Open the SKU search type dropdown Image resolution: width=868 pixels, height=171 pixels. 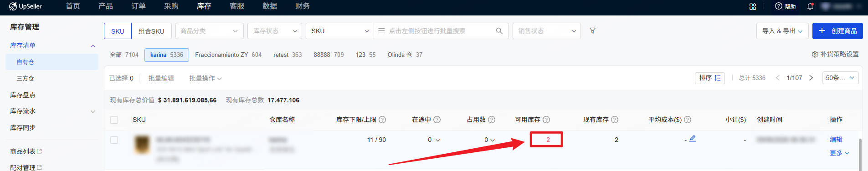pyautogui.click(x=339, y=31)
